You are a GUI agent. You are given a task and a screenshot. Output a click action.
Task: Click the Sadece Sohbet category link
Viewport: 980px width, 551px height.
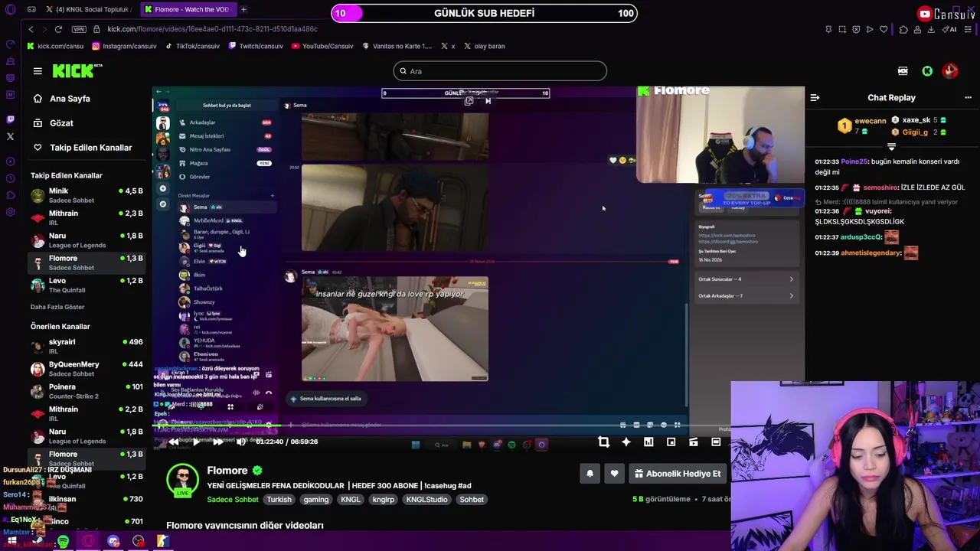tap(232, 500)
